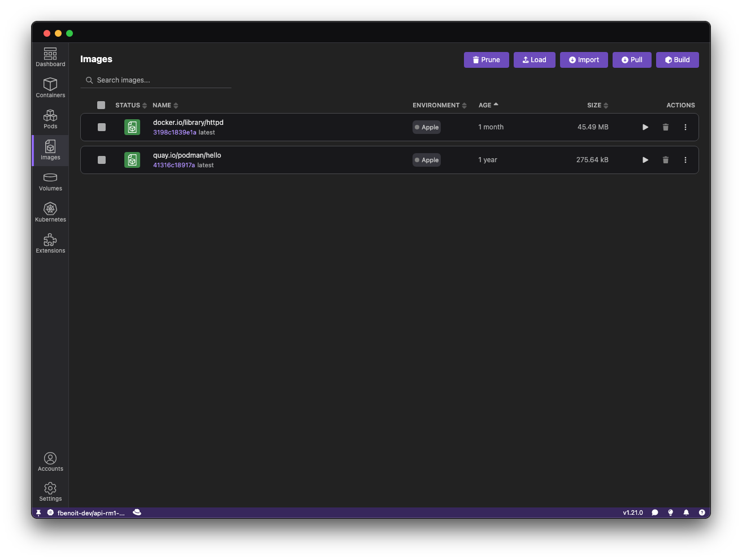Screen dimensions: 742x560
Task: Select the podman hello image checkbox
Action: click(x=102, y=160)
